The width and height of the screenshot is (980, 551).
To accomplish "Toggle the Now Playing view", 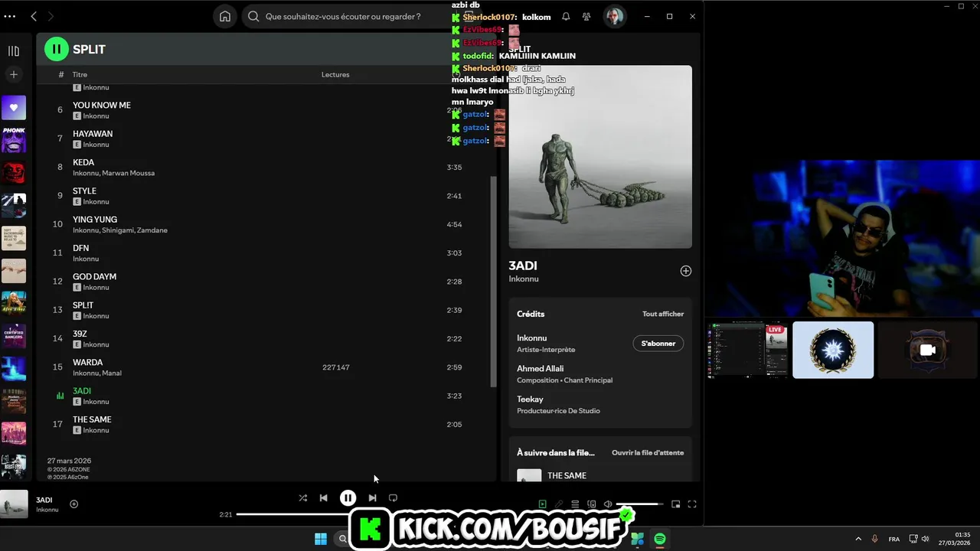I will pos(543,504).
